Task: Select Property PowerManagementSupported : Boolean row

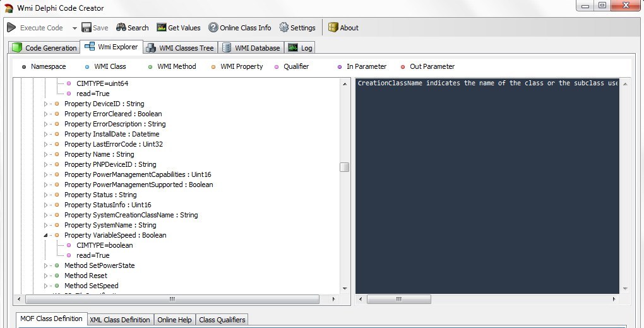Action: point(139,185)
